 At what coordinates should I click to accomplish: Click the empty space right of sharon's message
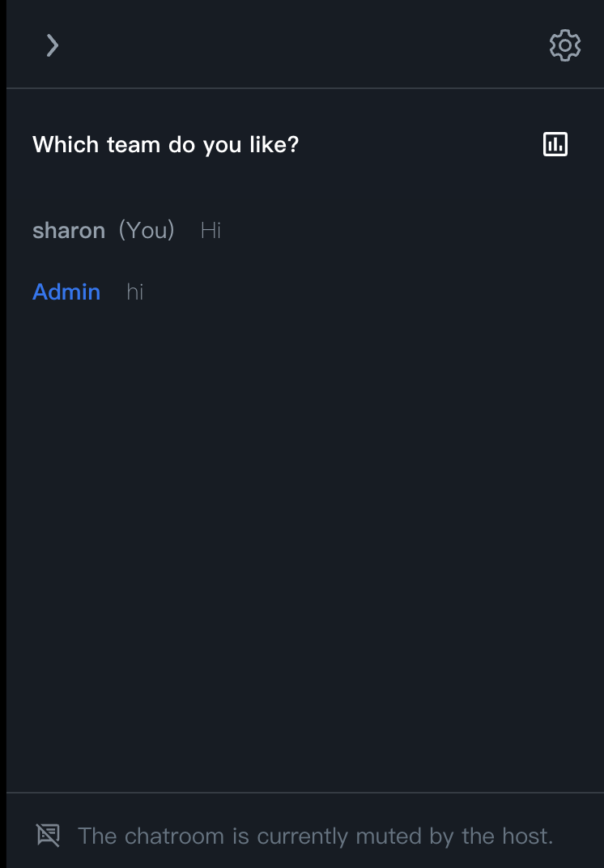405,231
